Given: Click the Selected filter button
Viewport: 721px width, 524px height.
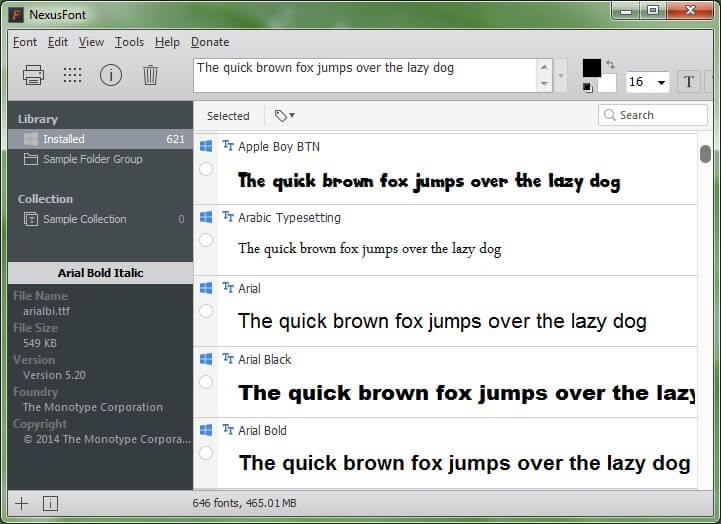Looking at the screenshot, I should coord(228,116).
